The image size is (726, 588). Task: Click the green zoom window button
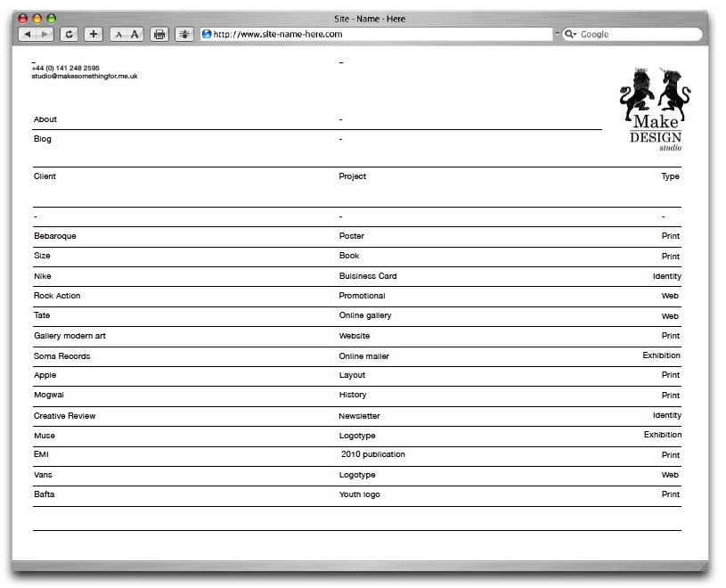point(52,19)
